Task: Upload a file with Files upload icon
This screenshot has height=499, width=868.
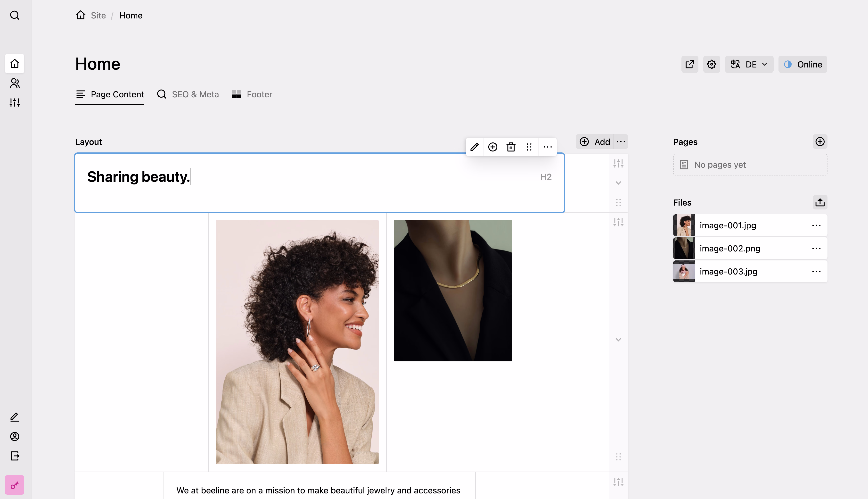Action: tap(820, 202)
